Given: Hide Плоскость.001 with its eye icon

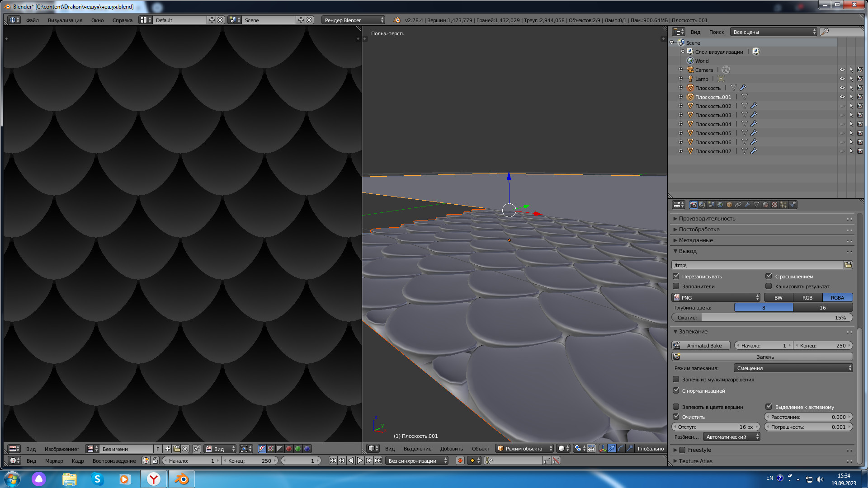Looking at the screenshot, I should (842, 97).
